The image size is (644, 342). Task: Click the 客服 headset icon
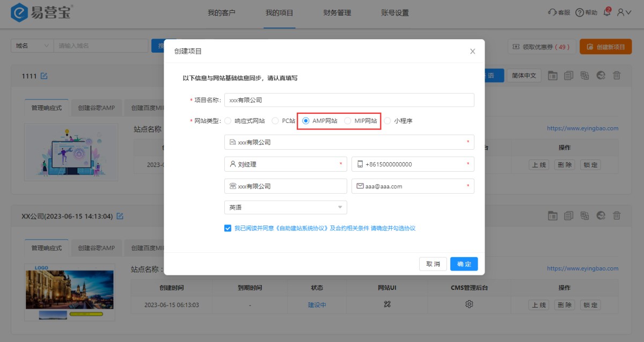(x=552, y=12)
